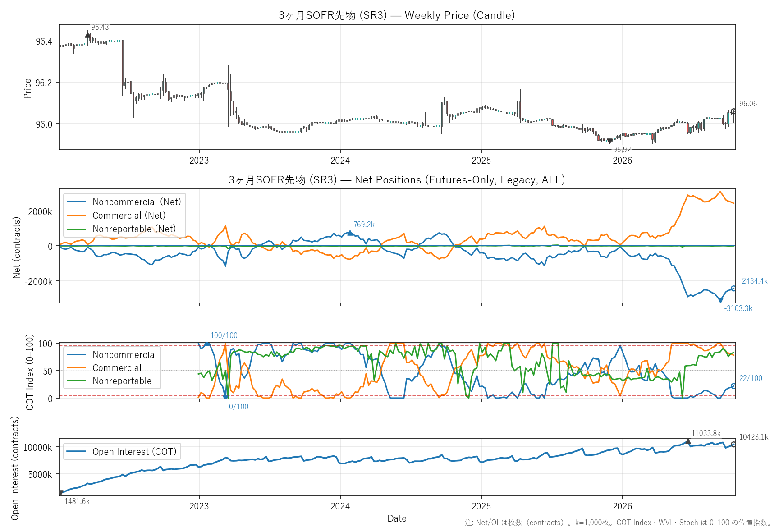This screenshot has width=779, height=532.
Task: Click the footnote about Net/OI contracts
Action: (619, 523)
